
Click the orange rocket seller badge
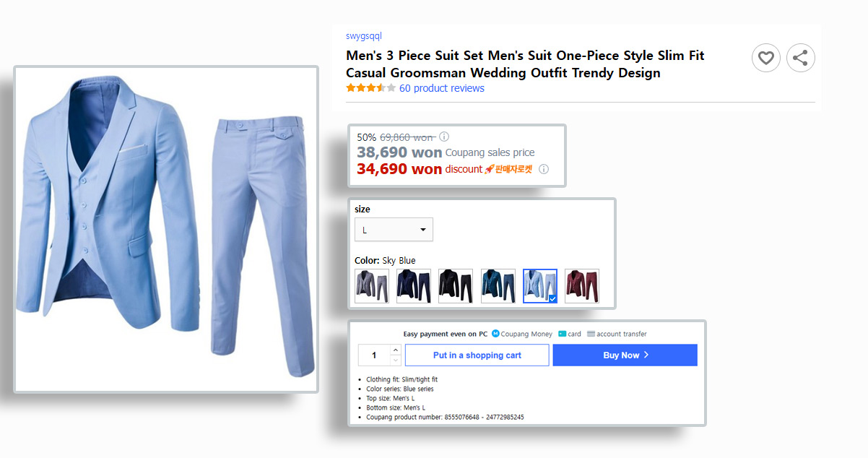tap(508, 169)
